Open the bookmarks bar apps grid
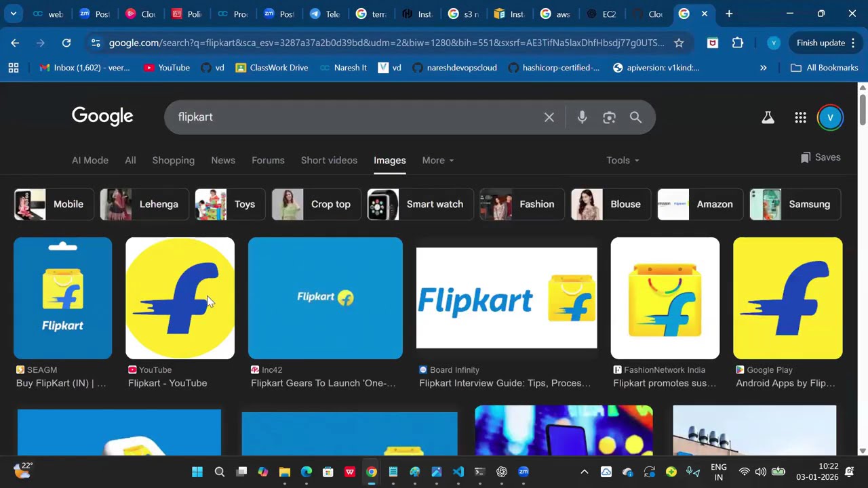Screen dimensions: 868x488 (14, 68)
